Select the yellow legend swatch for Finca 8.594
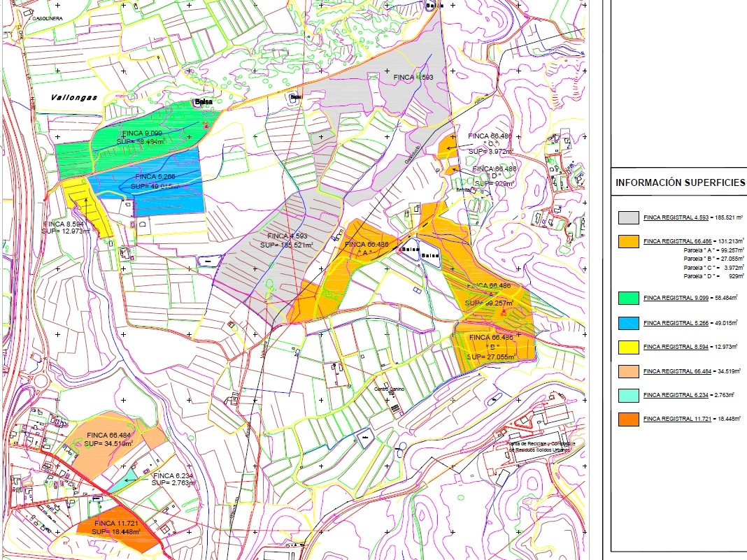Screen dimensions: 747x560 628,347
